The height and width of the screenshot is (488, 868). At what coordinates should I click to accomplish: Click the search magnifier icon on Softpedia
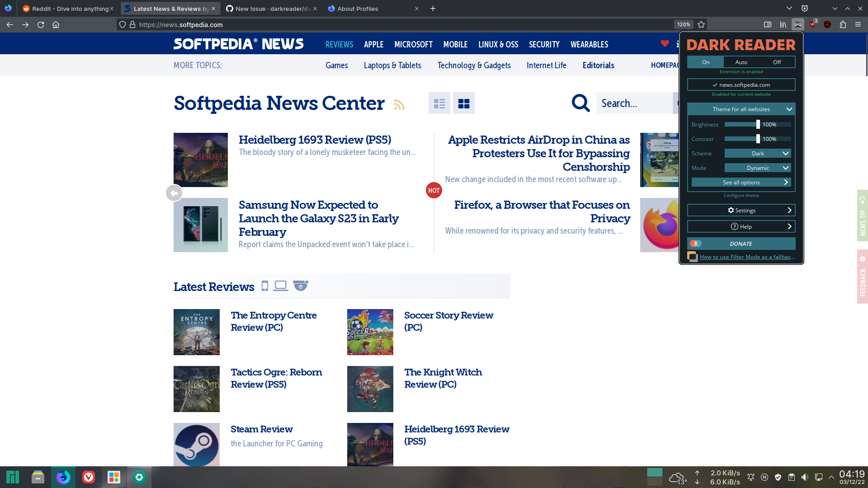(x=580, y=103)
